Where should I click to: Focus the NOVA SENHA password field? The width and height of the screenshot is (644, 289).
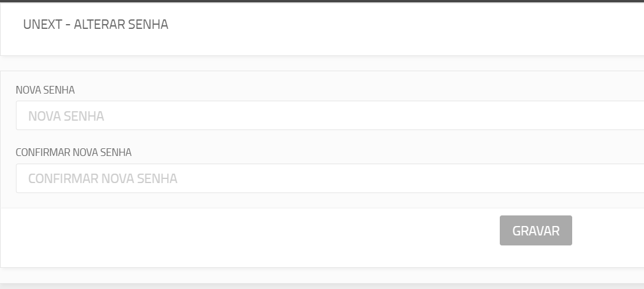pos(330,115)
